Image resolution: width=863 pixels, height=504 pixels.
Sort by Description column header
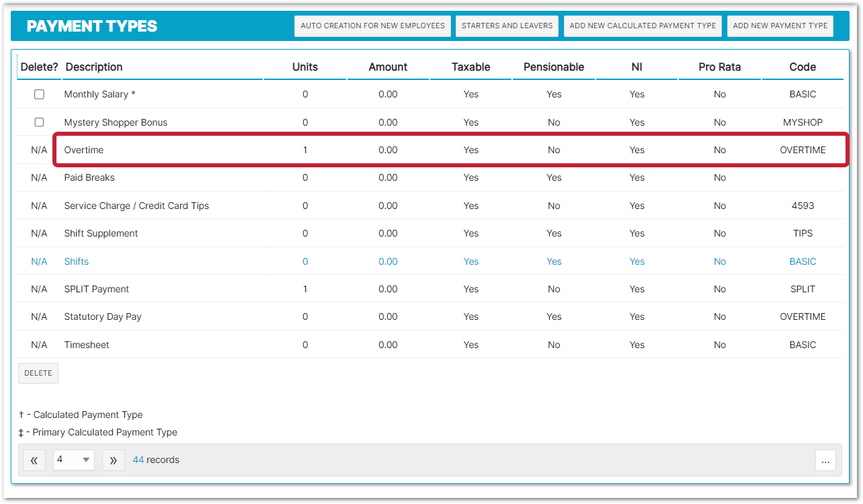pos(94,67)
